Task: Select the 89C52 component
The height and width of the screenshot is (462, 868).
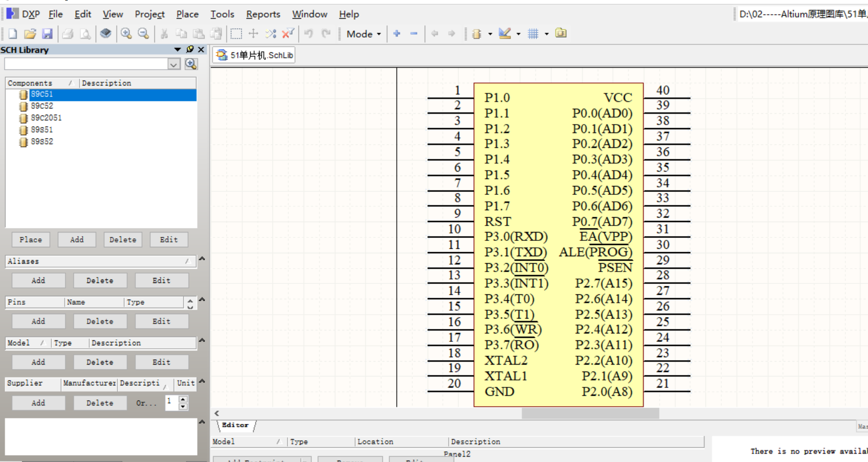Action: (x=42, y=106)
